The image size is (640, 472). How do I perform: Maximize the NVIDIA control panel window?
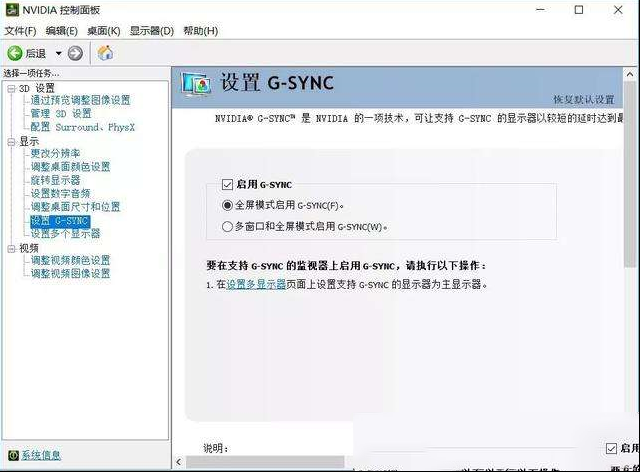pos(579,10)
